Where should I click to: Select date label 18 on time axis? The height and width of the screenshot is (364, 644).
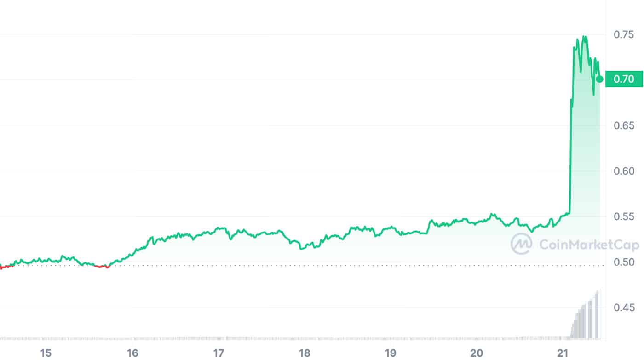(x=305, y=353)
